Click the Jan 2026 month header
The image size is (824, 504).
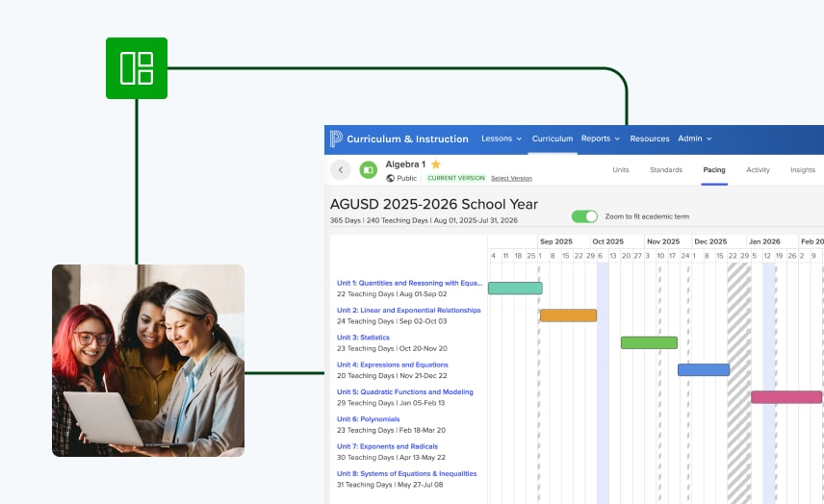pyautogui.click(x=764, y=241)
